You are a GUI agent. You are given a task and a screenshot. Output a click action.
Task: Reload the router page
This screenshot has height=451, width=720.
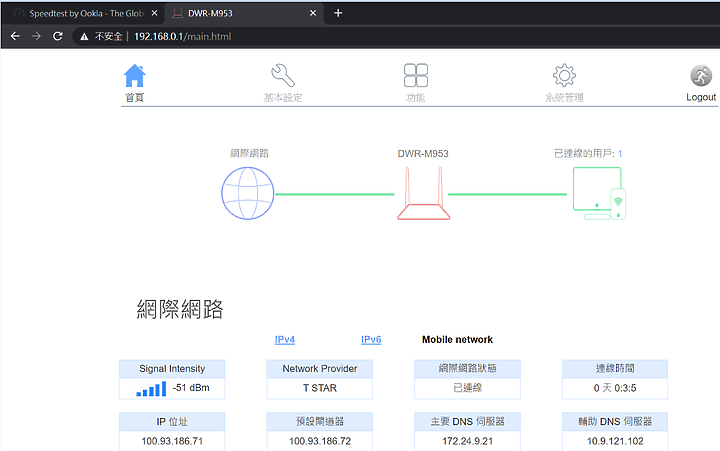57,36
